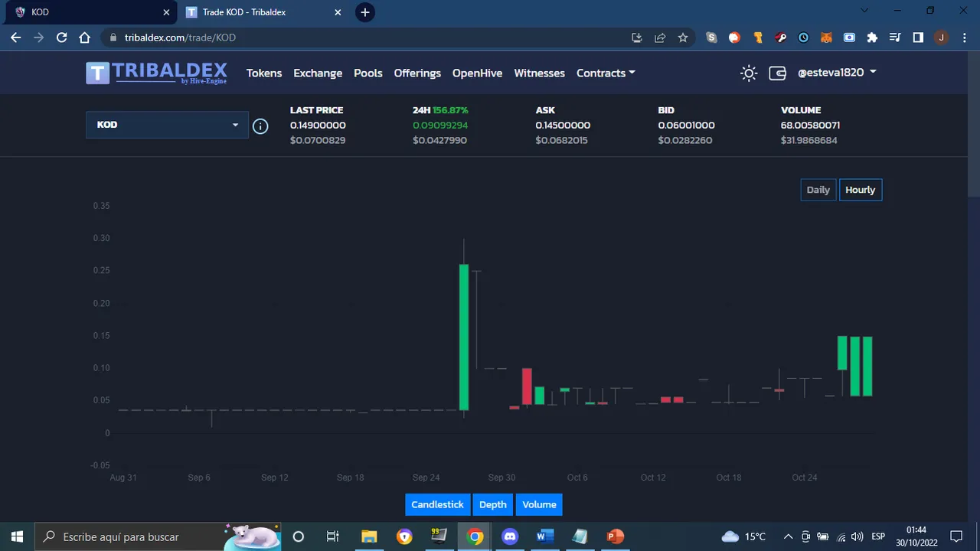Click the LAST PRICE value 0.14900000

click(x=318, y=126)
